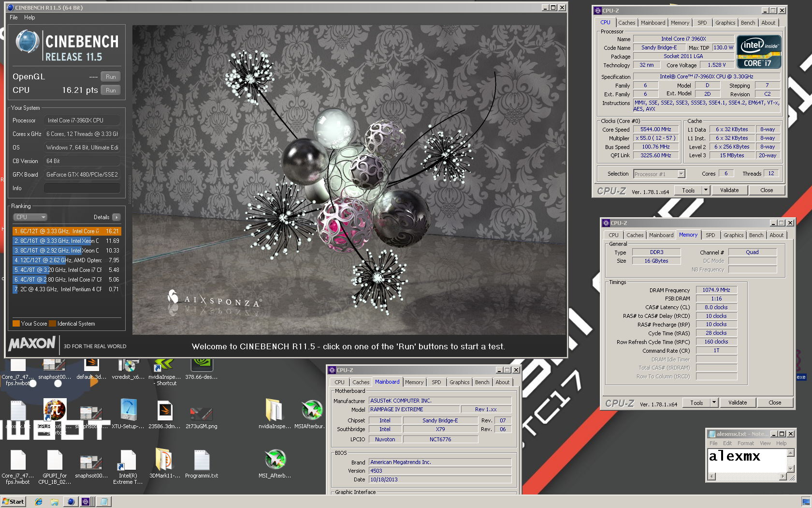Switch to Caches tab in top CPU-Z window
This screenshot has width=812, height=508.
pos(626,23)
